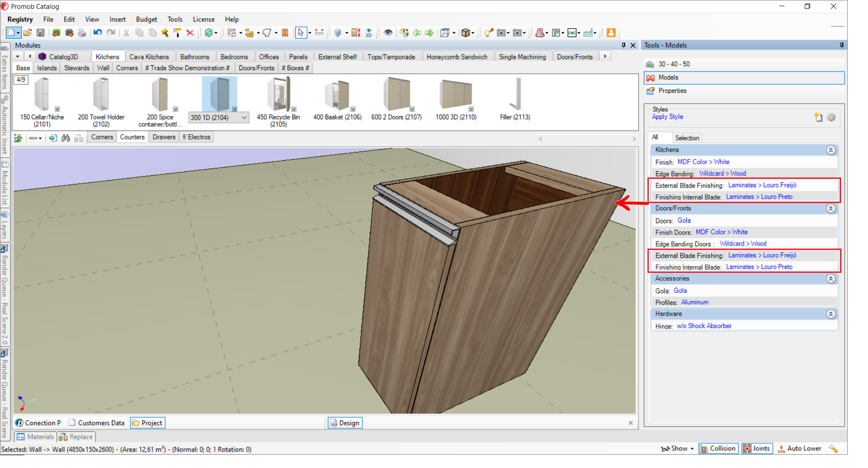
Task: Switch to the Bathrooms catalog tab
Action: click(x=194, y=57)
